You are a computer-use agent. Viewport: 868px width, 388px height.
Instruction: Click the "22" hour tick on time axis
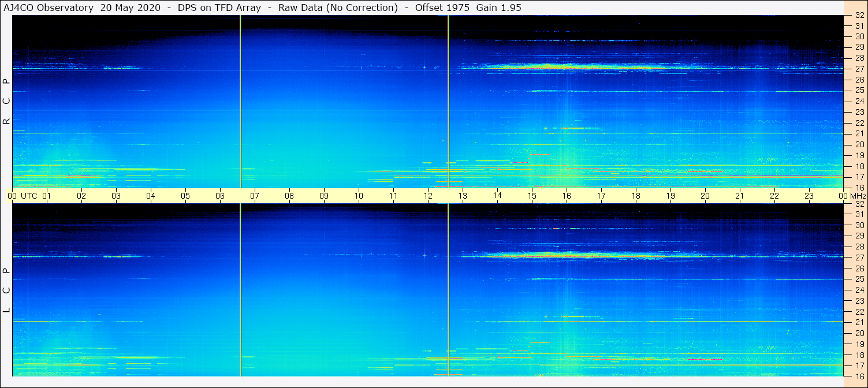(x=774, y=196)
